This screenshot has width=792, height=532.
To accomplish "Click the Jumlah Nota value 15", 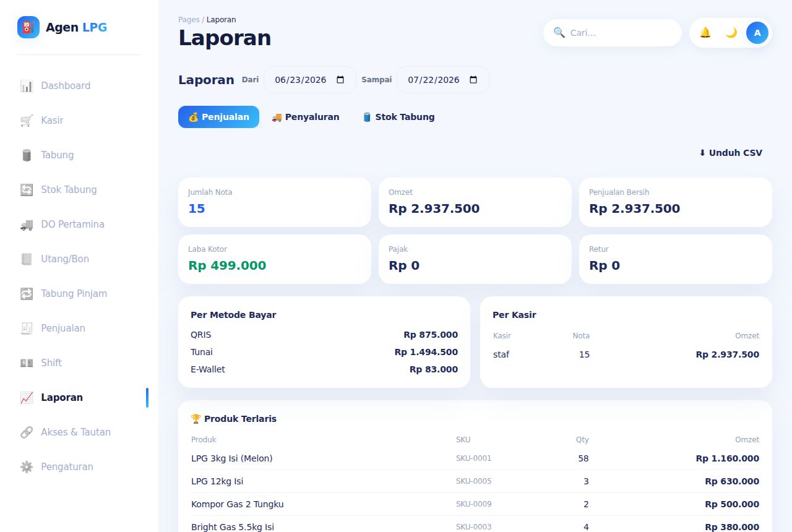I will pyautogui.click(x=197, y=208).
